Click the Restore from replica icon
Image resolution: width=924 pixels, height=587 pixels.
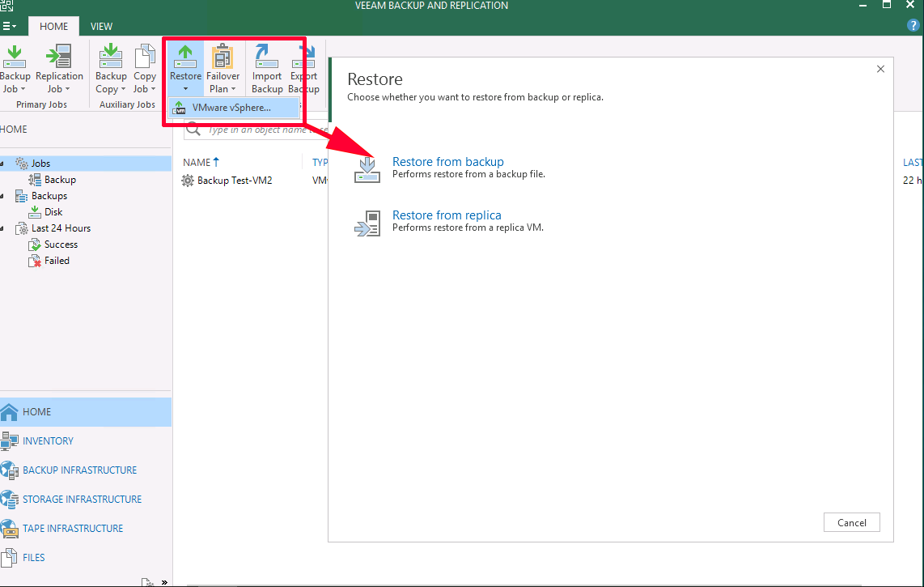[367, 223]
